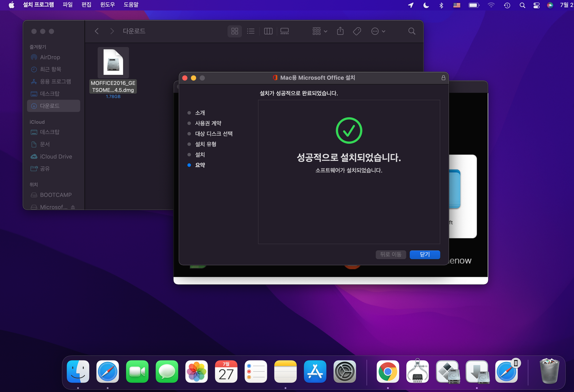Open Boot Camp Assistant from the Dock
The width and height of the screenshot is (574, 392).
(x=448, y=372)
